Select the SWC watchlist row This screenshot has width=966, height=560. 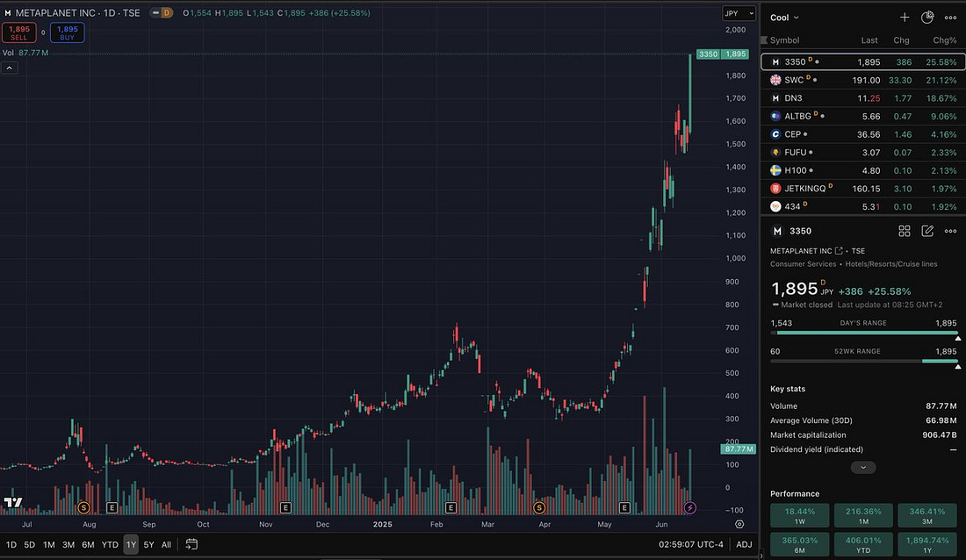pos(863,80)
